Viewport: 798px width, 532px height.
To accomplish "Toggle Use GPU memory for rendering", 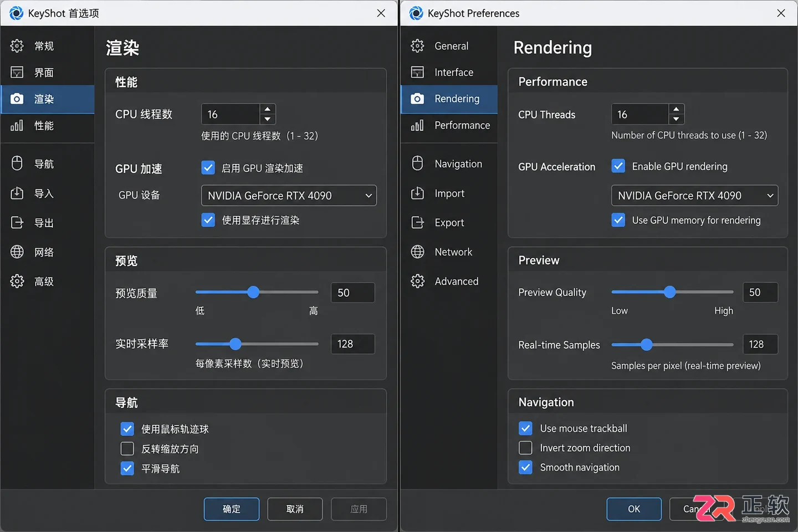I will [618, 220].
